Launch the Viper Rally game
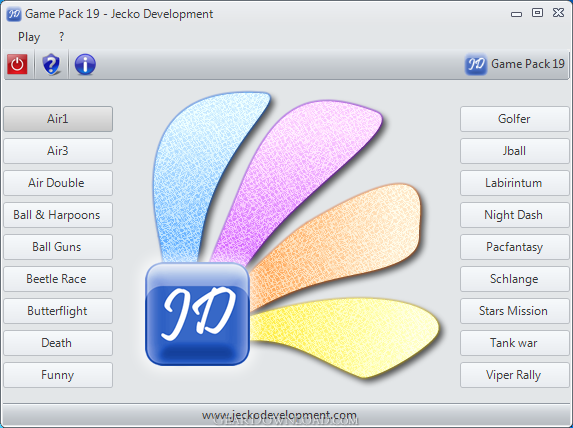The height and width of the screenshot is (428, 573). coord(515,375)
